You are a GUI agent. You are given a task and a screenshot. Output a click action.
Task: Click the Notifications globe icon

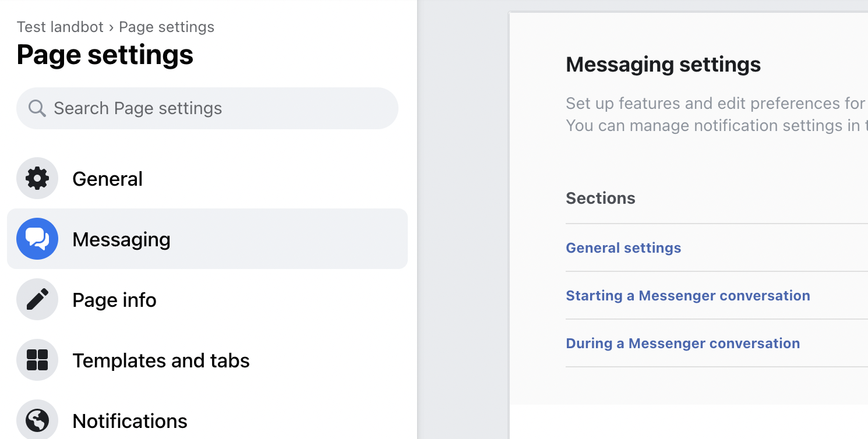pyautogui.click(x=37, y=419)
